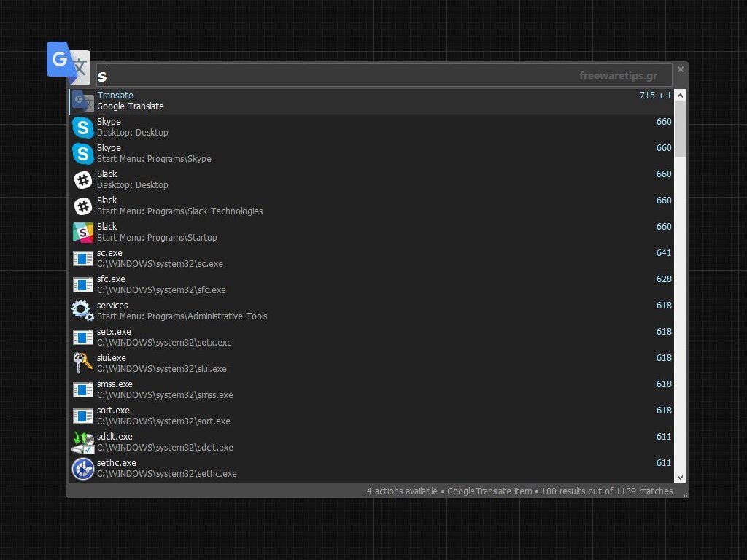This screenshot has height=560, width=747.
Task: Click the large Google Translate icon beside the search box
Action: pos(68,61)
